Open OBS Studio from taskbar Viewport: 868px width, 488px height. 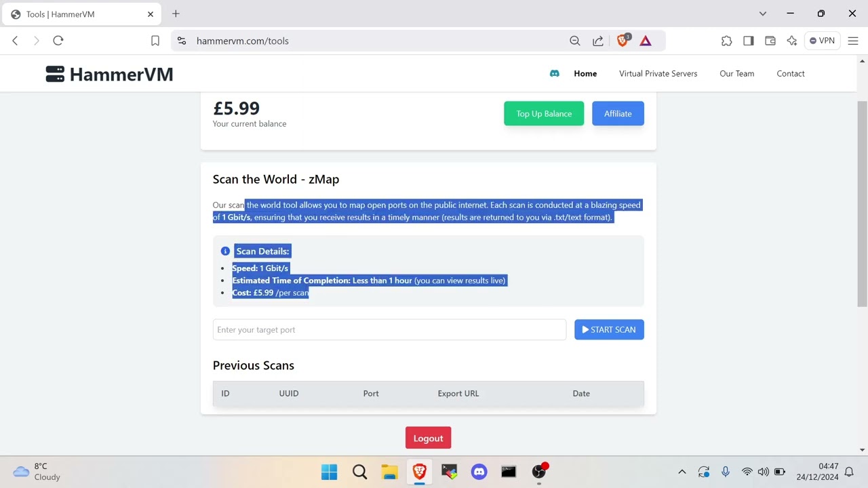tap(538, 472)
